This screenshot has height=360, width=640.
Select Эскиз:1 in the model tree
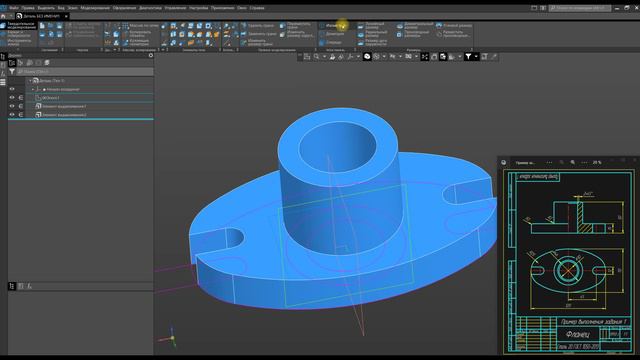click(x=50, y=98)
